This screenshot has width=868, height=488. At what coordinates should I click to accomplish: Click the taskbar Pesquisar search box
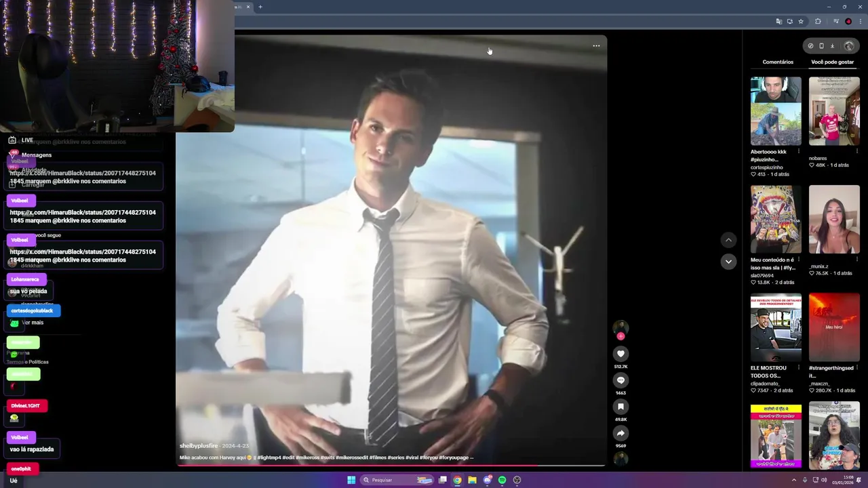pos(397,480)
